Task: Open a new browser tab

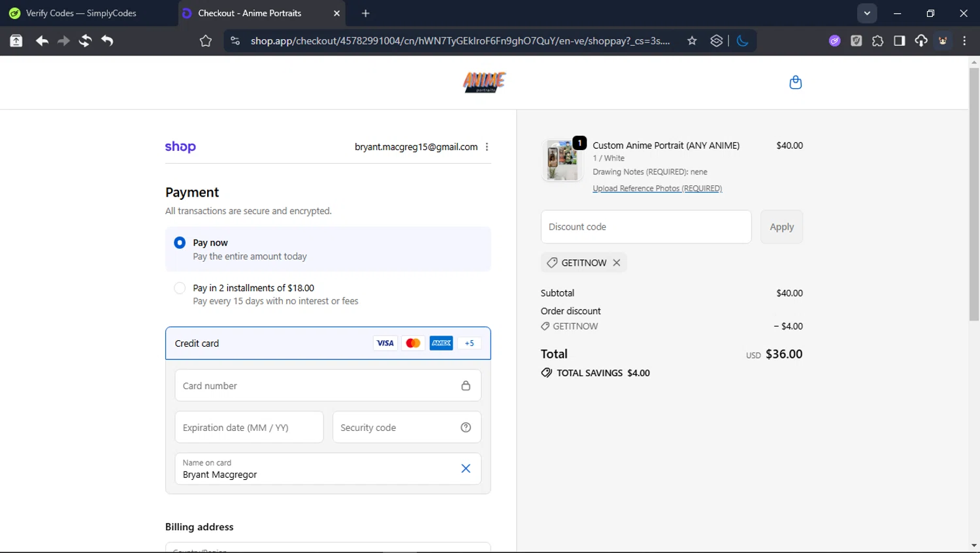Action: [x=365, y=13]
